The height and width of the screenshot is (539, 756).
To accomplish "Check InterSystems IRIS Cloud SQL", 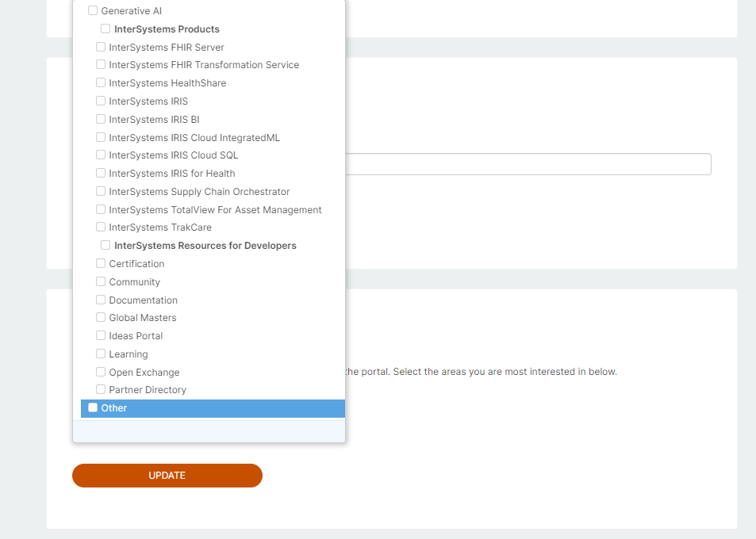I will [x=101, y=155].
